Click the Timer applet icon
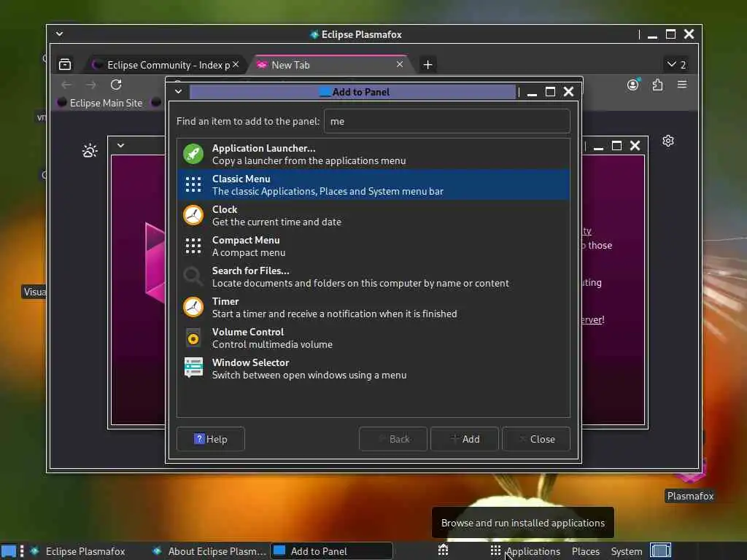This screenshot has height=560, width=747. 193,307
